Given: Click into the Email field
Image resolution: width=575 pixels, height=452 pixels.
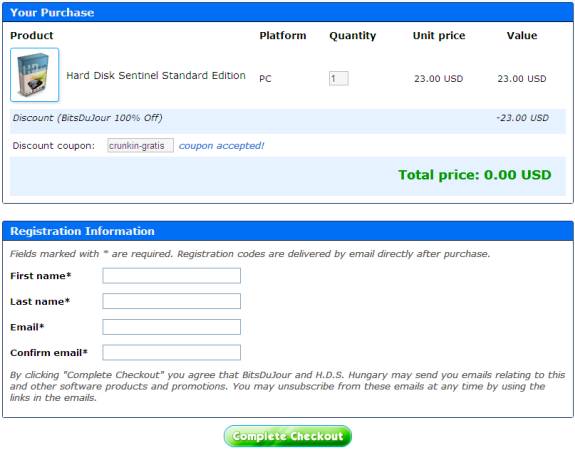Looking at the screenshot, I should tap(172, 327).
